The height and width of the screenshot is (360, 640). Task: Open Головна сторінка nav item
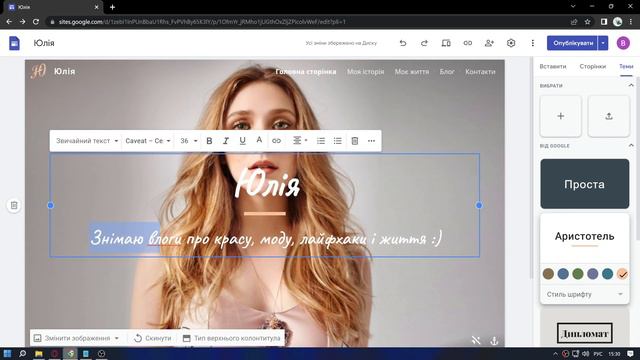point(306,71)
